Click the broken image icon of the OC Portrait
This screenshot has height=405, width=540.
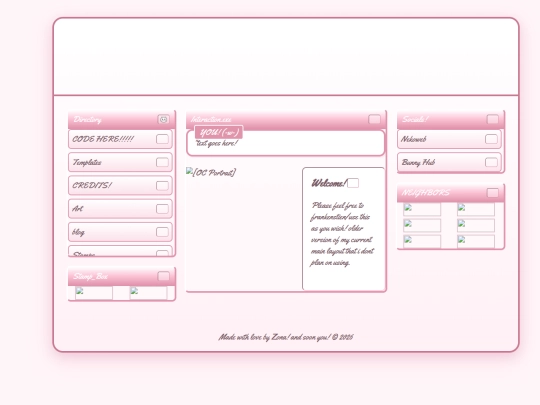[x=189, y=171]
